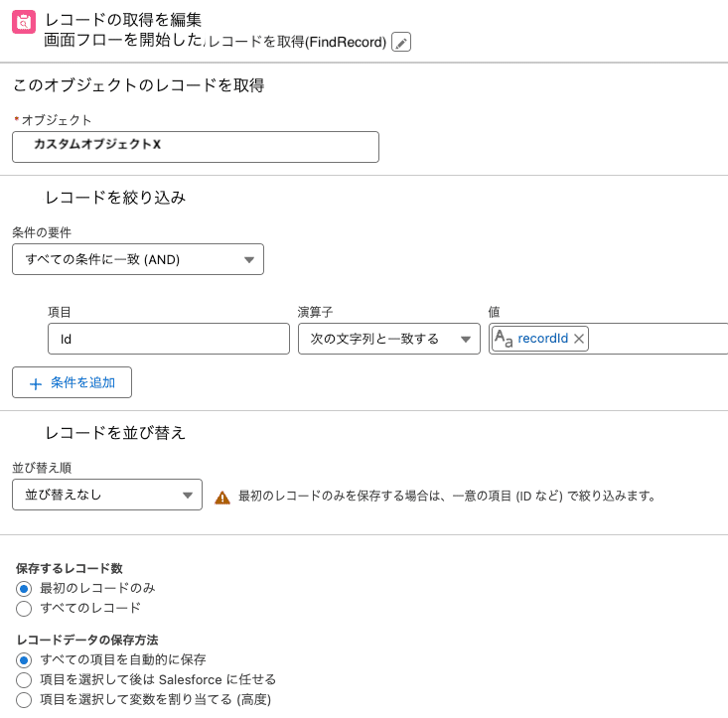The height and width of the screenshot is (718, 728).
Task: Click the 項目 field containing Id
Action: 169,339
